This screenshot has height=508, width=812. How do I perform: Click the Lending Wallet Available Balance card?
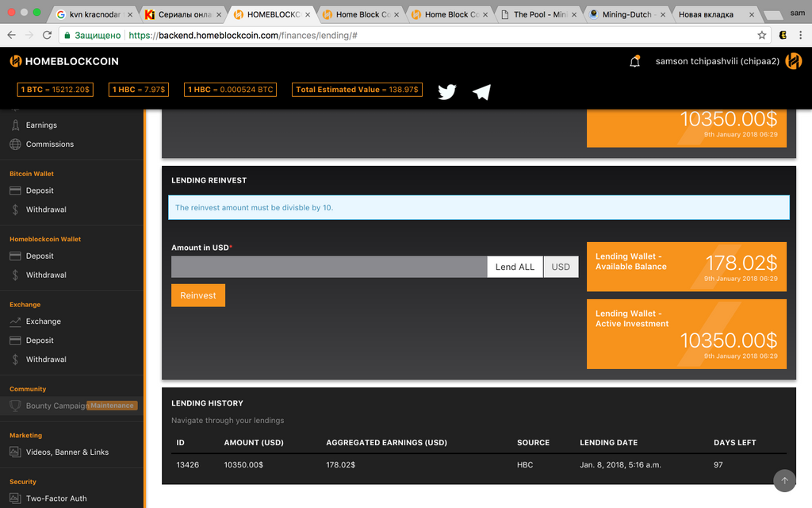click(x=687, y=267)
